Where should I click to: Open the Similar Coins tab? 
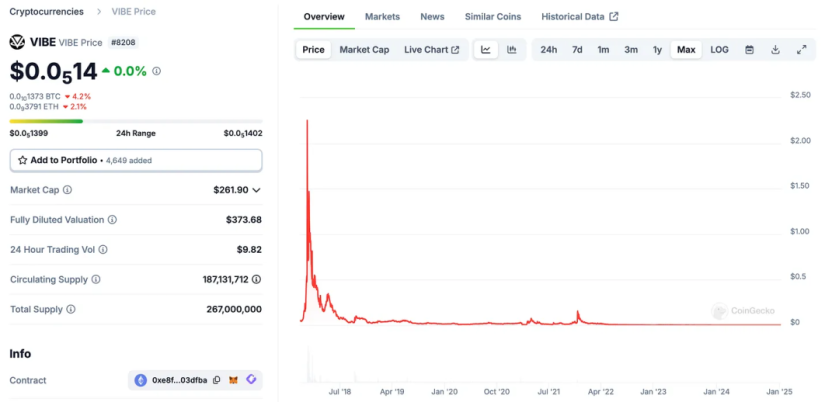click(x=495, y=17)
